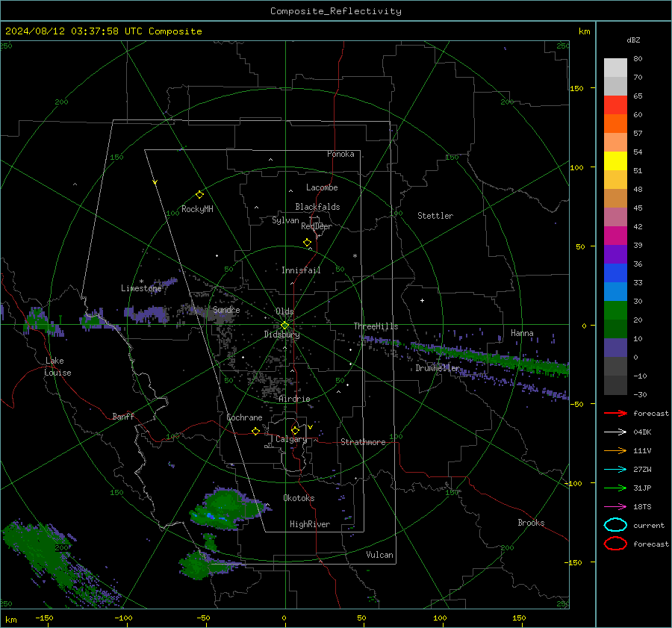Click the Cochrane city label

[244, 417]
